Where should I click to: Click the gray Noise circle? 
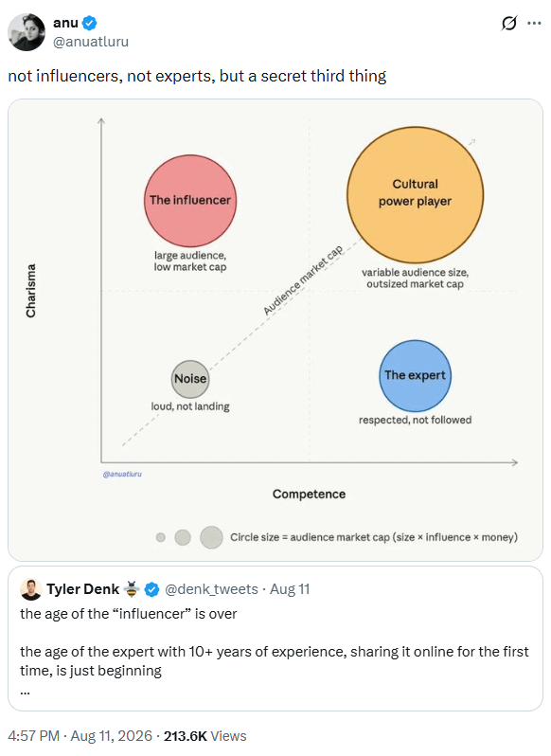tap(190, 379)
